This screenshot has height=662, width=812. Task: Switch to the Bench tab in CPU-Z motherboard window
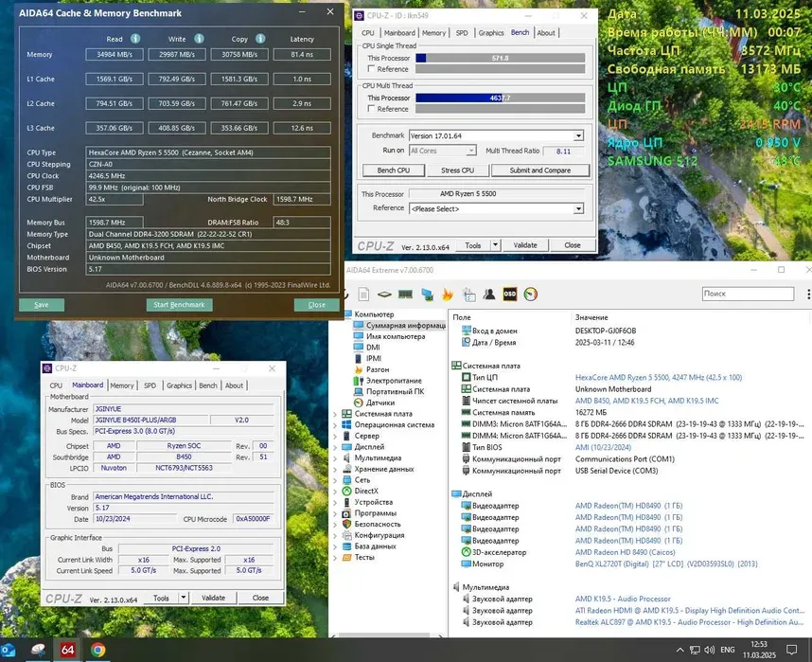coord(208,385)
